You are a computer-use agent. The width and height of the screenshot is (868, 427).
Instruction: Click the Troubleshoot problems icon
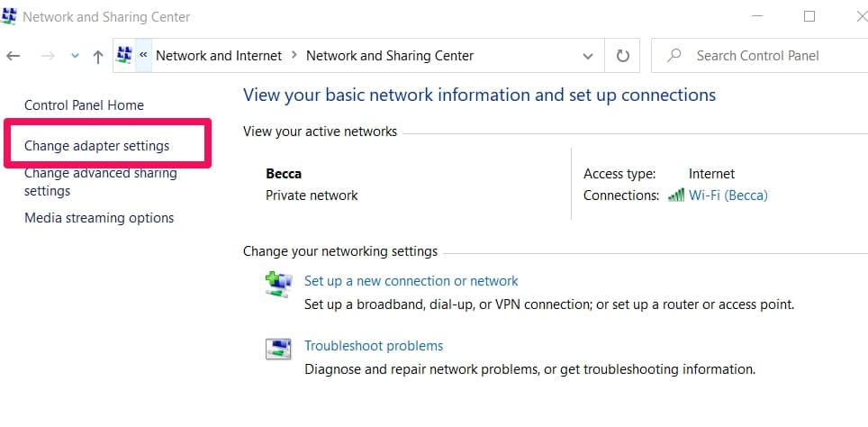tap(278, 349)
